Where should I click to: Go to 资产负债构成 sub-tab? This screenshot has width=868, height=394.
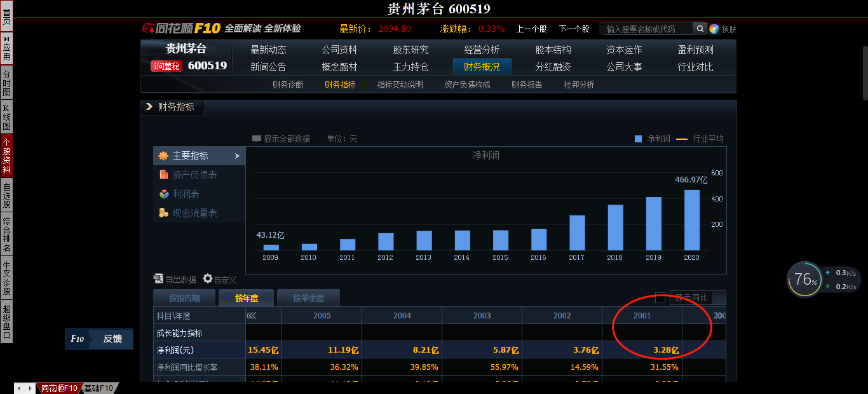(467, 85)
